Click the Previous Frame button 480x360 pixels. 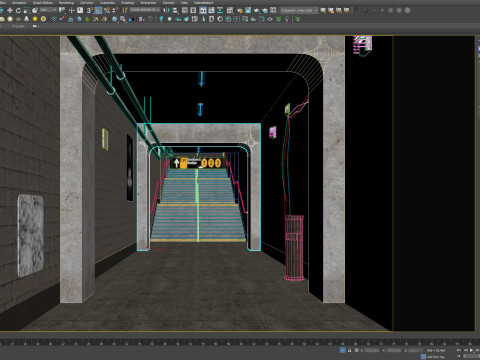[466, 350]
